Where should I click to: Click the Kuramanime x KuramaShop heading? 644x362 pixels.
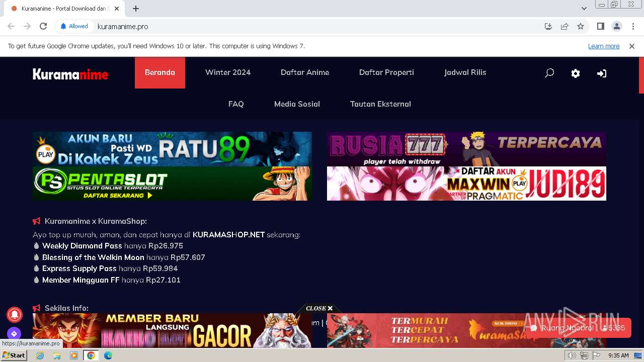[x=96, y=221]
